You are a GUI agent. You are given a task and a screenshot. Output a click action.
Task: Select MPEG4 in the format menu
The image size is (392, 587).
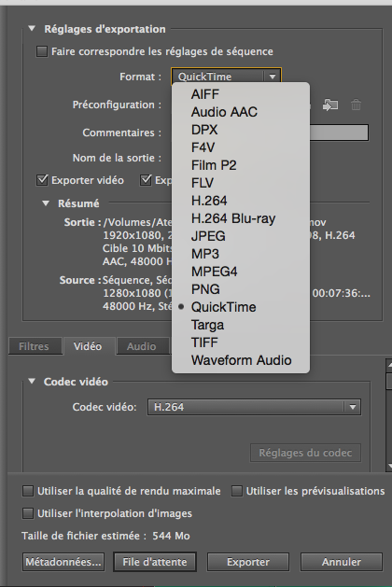click(x=214, y=272)
